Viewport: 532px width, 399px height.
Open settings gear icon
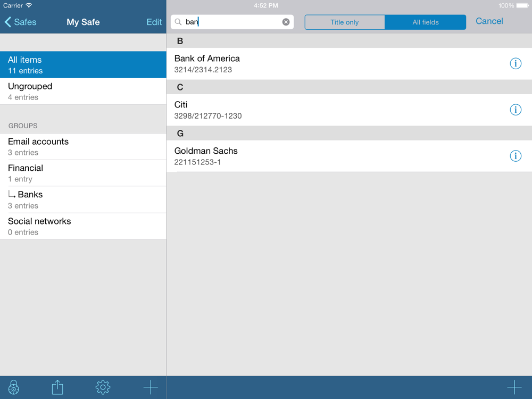click(x=103, y=387)
